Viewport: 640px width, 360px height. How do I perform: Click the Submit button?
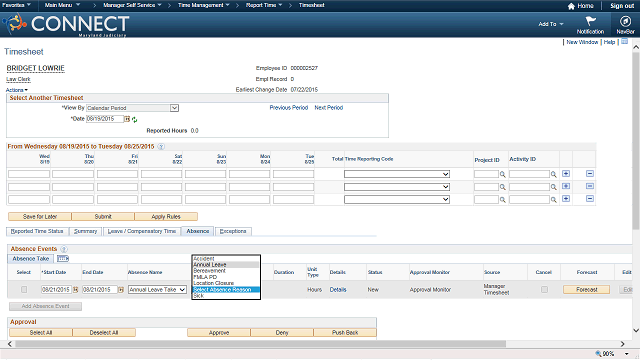pos(103,216)
